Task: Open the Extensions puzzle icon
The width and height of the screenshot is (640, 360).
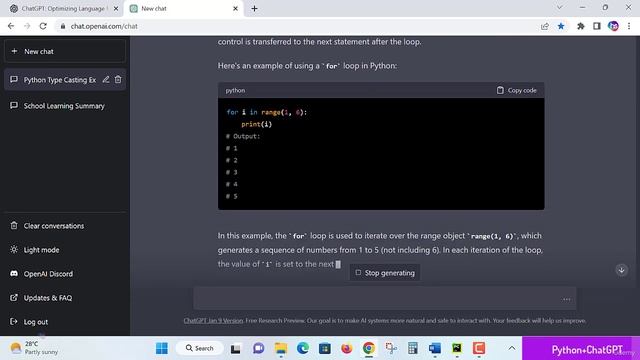Action: click(x=580, y=26)
